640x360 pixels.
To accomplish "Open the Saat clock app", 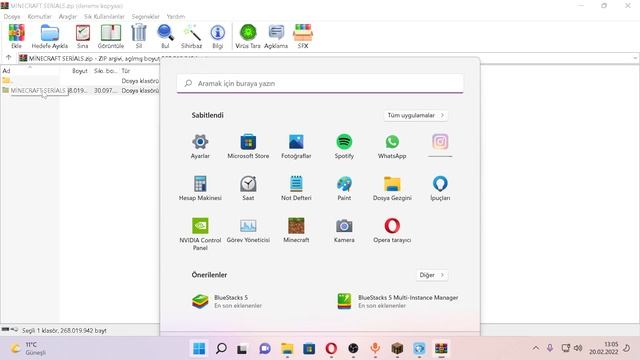I will [248, 188].
